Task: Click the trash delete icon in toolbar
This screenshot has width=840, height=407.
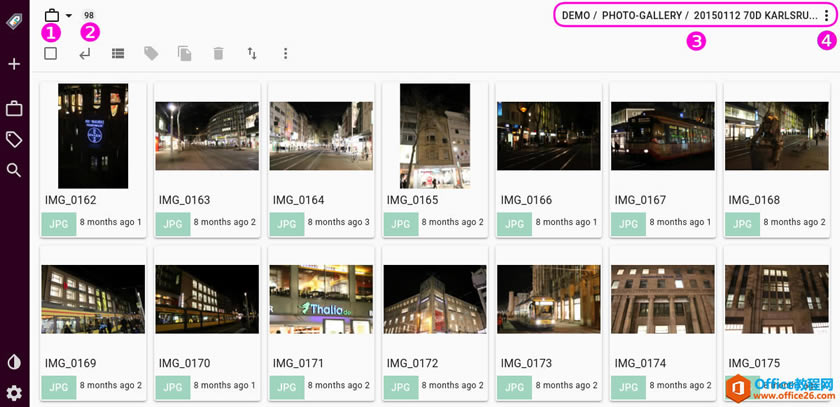Action: click(219, 54)
